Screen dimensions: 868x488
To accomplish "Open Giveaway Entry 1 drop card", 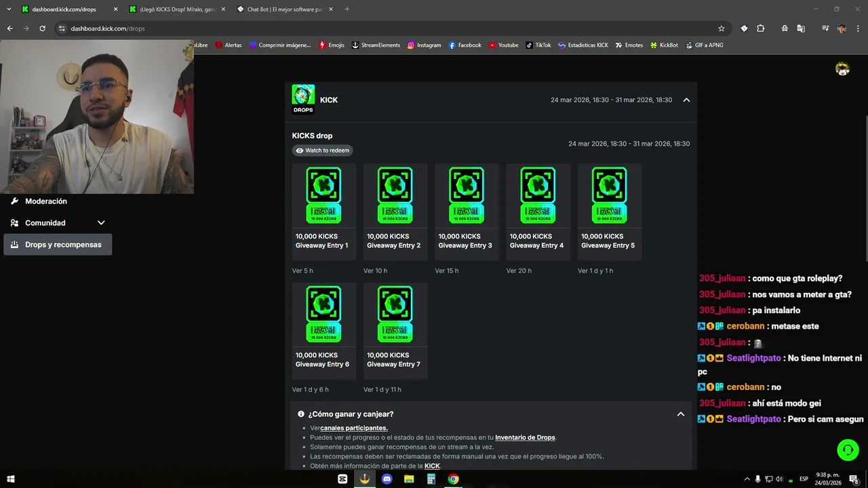I will point(324,212).
